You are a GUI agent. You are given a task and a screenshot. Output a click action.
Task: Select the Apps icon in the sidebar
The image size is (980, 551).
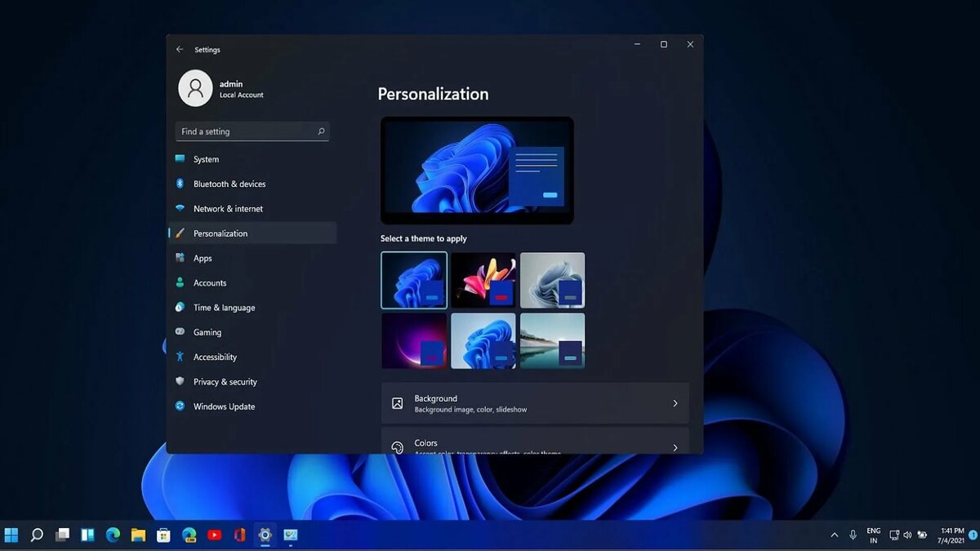180,258
